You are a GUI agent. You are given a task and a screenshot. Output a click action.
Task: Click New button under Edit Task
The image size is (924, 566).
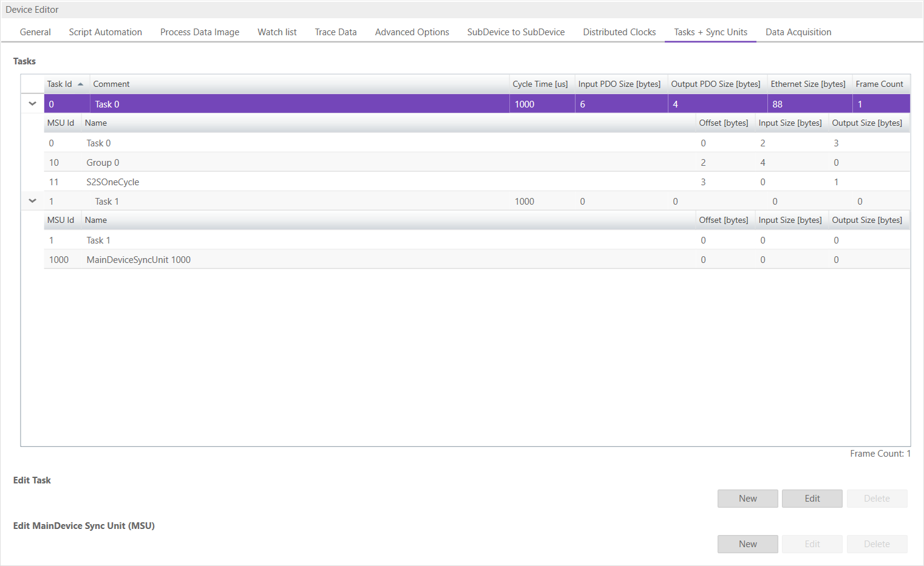click(x=747, y=499)
